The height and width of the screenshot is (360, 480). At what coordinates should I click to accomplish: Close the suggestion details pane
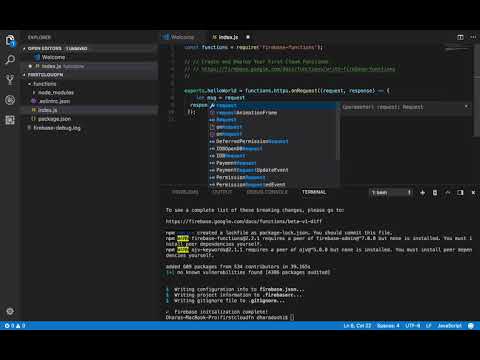(x=466, y=107)
